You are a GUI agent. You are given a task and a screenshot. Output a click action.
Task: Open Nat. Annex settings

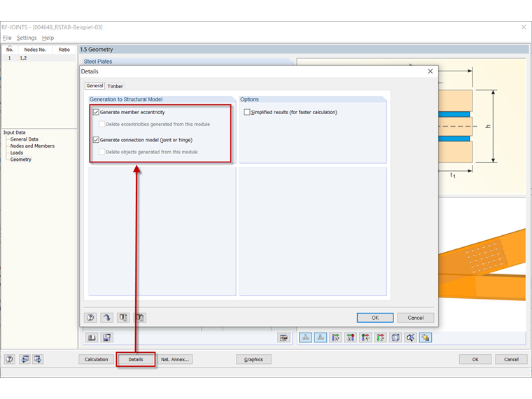pos(175,359)
